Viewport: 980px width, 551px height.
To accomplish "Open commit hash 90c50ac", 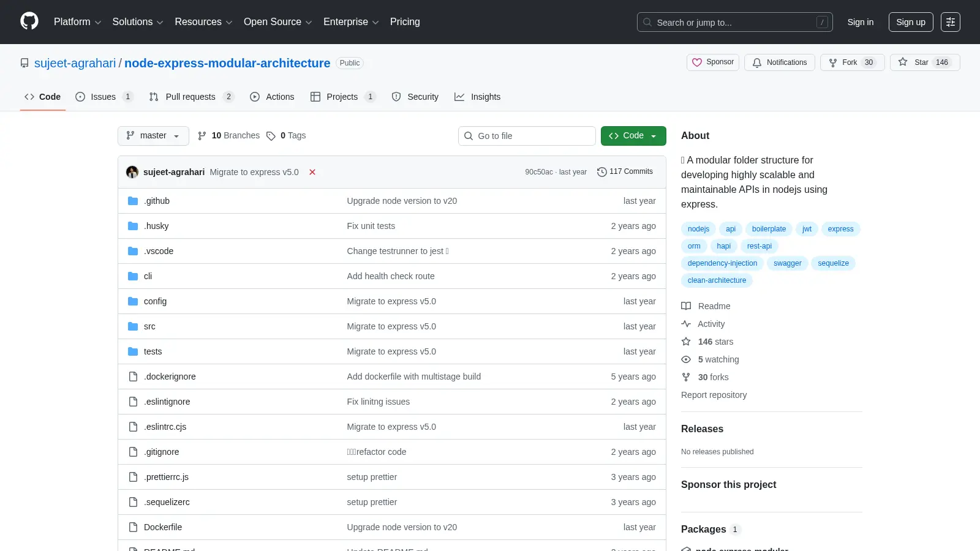I will pos(538,172).
